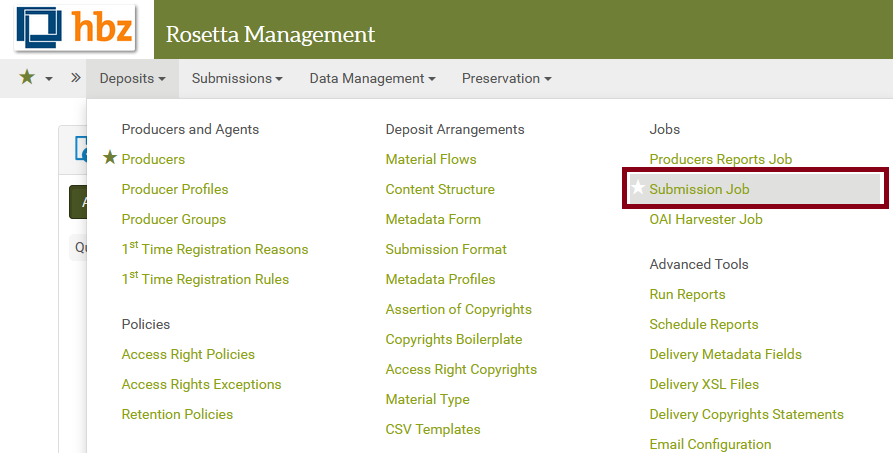This screenshot has width=893, height=453.
Task: Click the double chevron breadcrumb icon
Action: click(76, 78)
